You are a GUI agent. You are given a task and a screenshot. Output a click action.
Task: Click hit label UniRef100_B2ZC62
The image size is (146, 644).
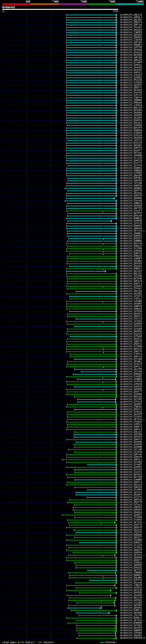131,334
